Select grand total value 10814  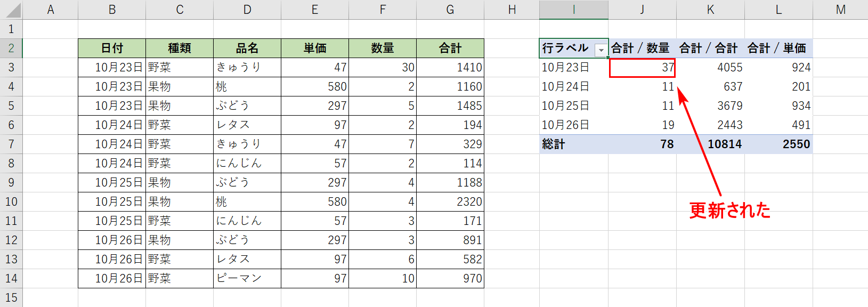(x=710, y=144)
